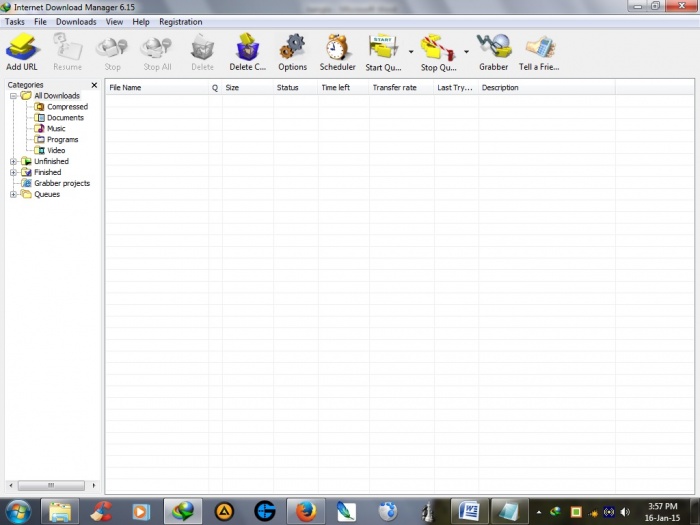The height and width of the screenshot is (525, 700).
Task: Open the View menu
Action: pyautogui.click(x=114, y=21)
